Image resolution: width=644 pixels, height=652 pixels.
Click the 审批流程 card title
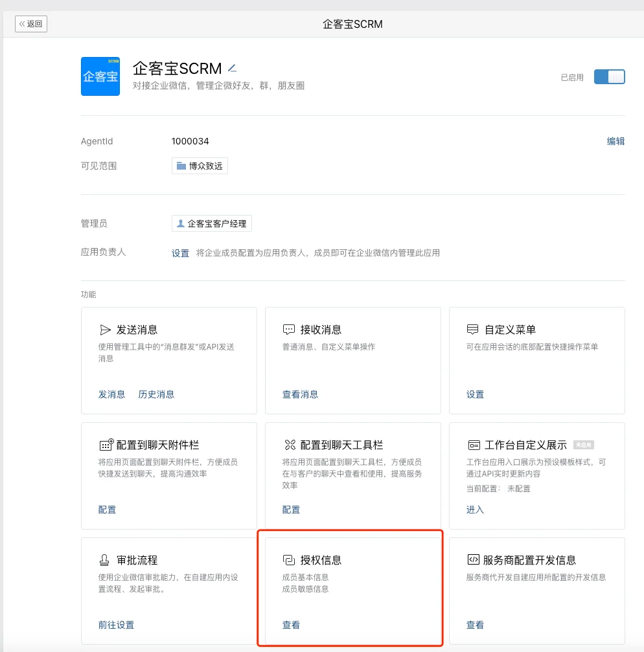pos(137,560)
